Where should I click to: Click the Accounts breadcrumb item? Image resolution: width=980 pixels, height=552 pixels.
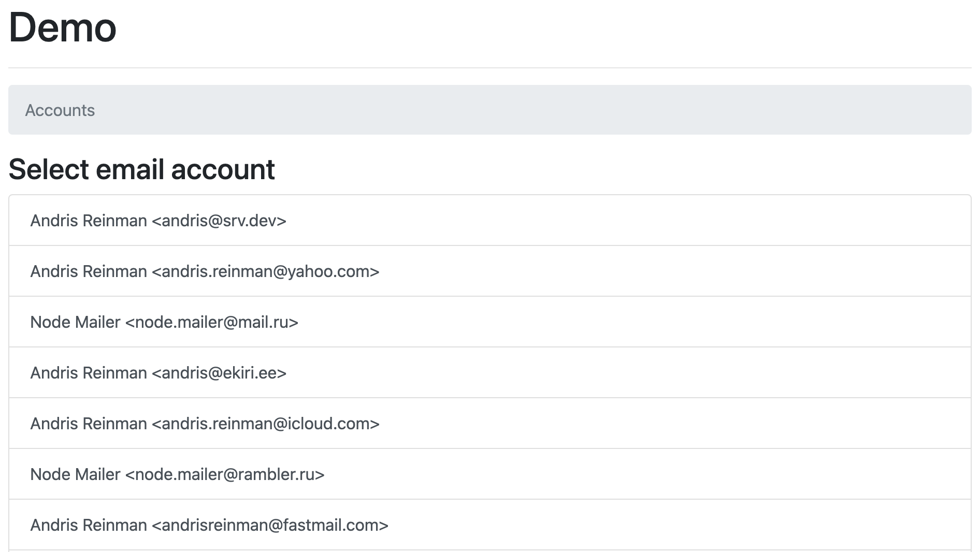tap(60, 110)
